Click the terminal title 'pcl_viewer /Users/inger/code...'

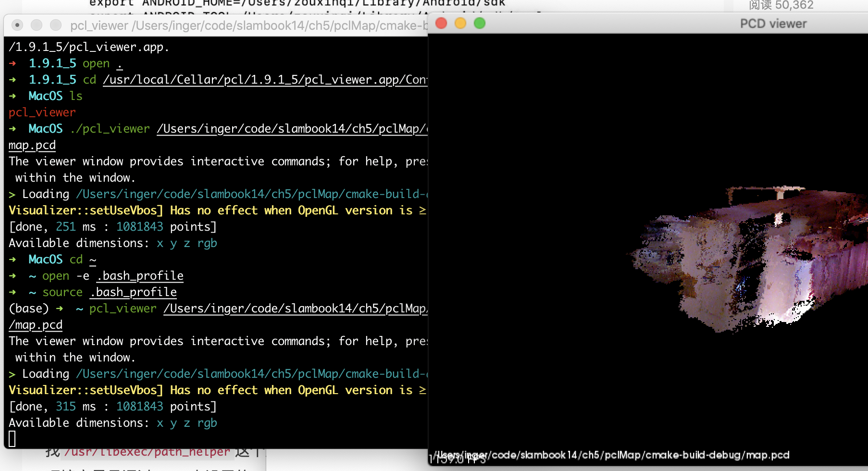coord(248,25)
